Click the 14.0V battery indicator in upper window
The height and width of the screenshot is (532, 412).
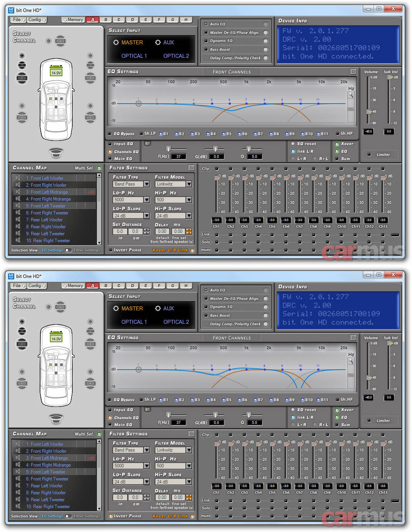coord(56,72)
